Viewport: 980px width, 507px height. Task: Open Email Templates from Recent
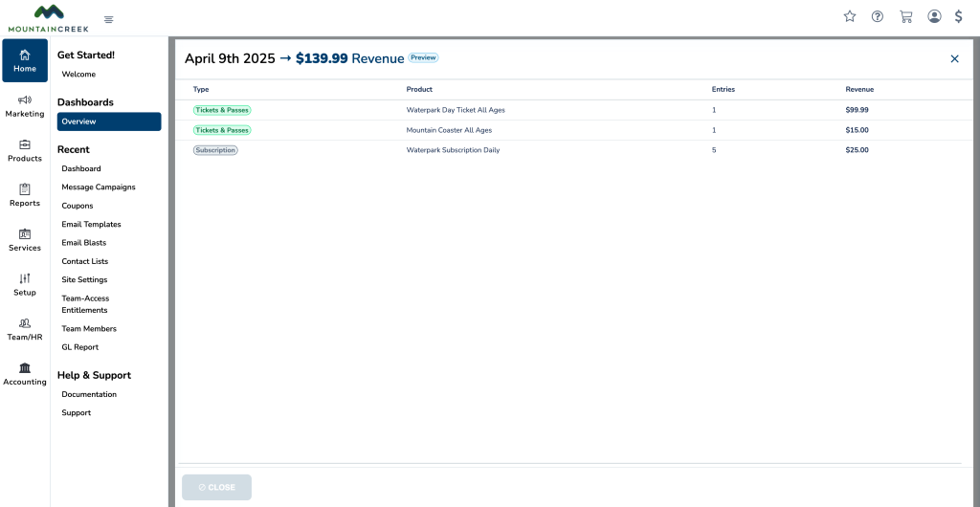91,224
